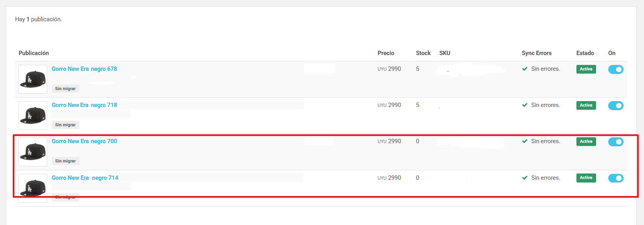644x225 pixels.
Task: Go to the Gorro New Era negro 700 listing
Action: point(84,141)
